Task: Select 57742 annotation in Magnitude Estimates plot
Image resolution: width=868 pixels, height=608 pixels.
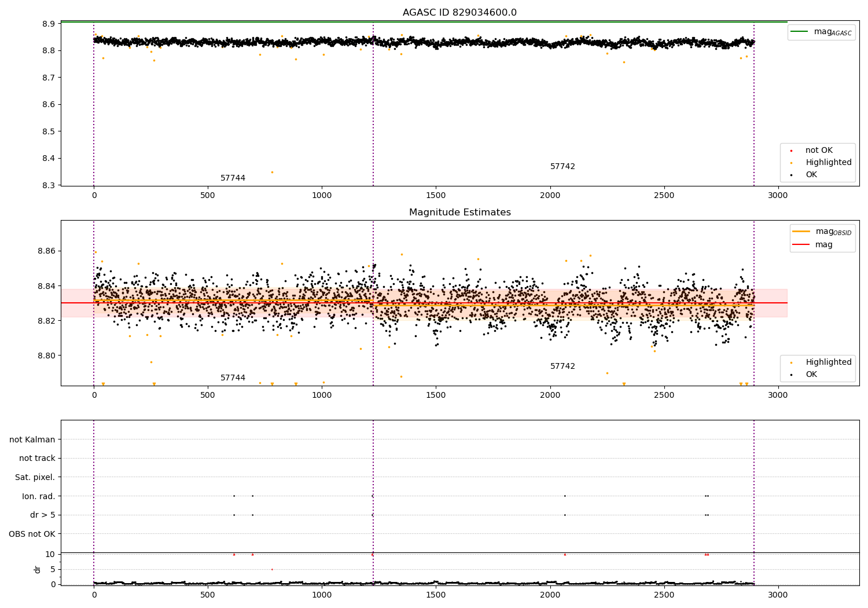Action: (x=562, y=367)
